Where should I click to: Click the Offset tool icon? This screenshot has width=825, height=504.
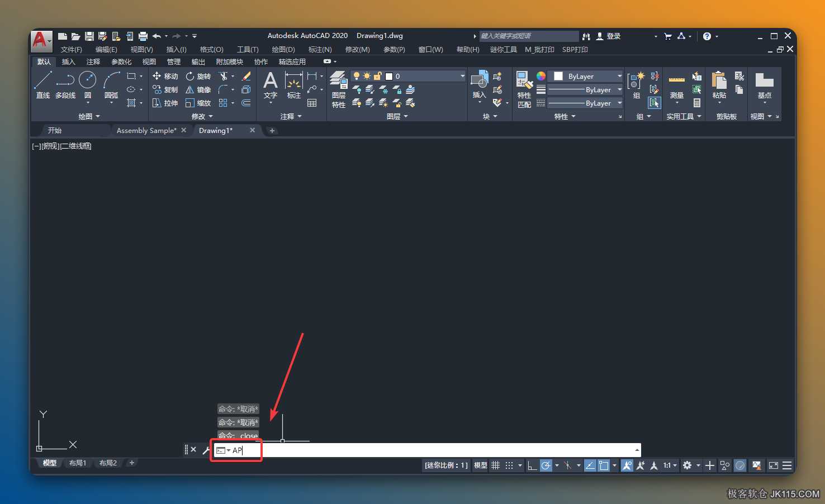point(246,103)
